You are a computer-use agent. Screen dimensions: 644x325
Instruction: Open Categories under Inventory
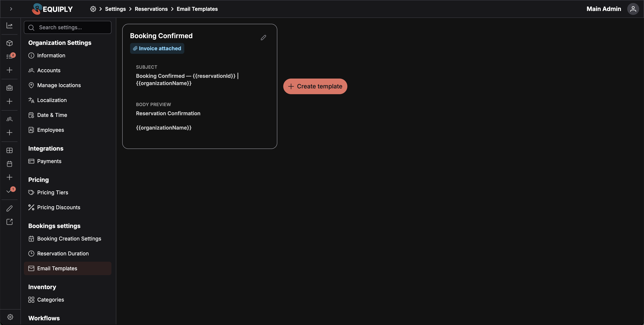67,299
